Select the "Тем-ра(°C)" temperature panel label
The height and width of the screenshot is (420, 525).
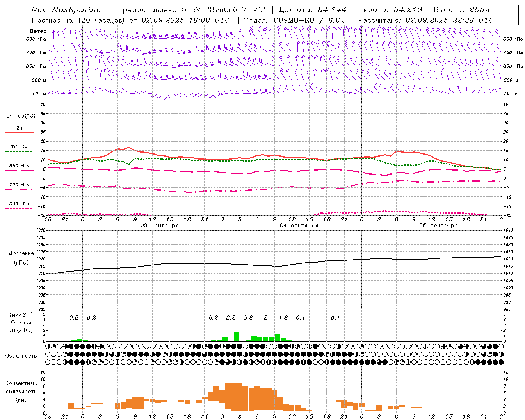pos(19,116)
